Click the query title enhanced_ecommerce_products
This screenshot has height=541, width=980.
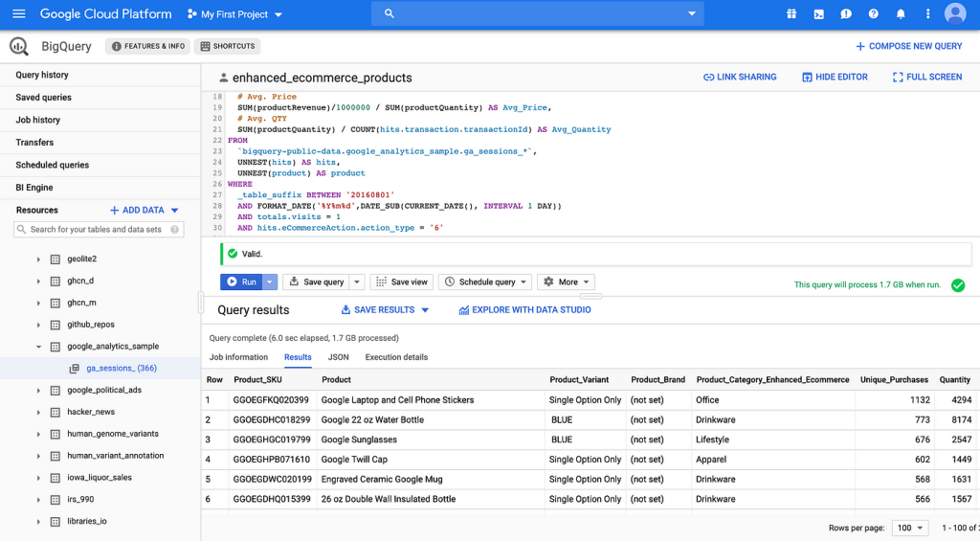tap(322, 79)
